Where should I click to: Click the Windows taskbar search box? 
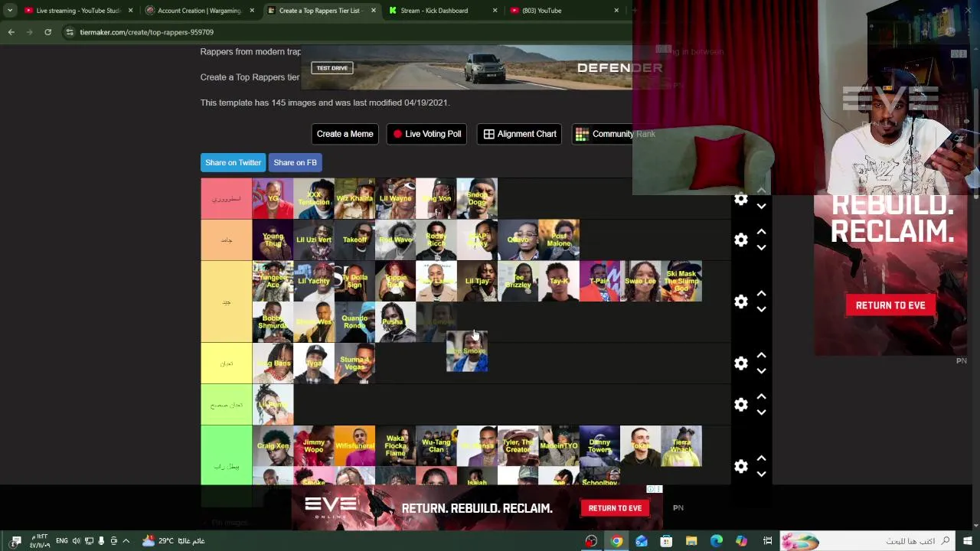867,541
